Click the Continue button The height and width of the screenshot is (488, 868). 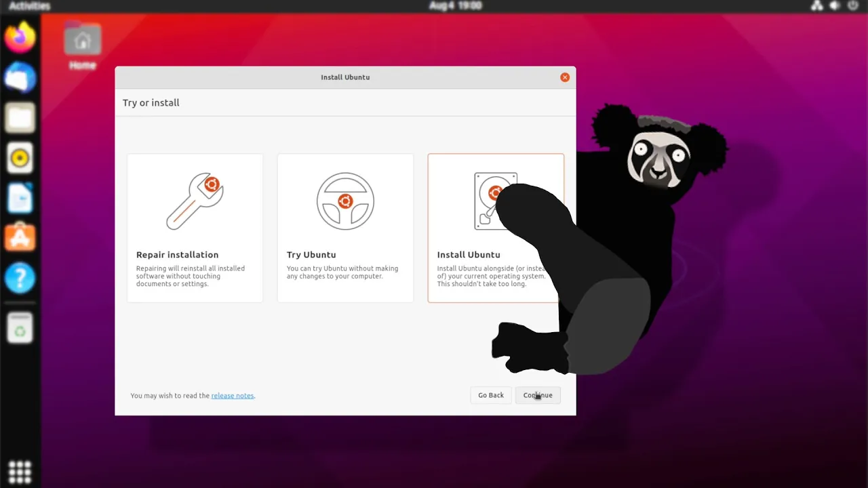tap(538, 395)
